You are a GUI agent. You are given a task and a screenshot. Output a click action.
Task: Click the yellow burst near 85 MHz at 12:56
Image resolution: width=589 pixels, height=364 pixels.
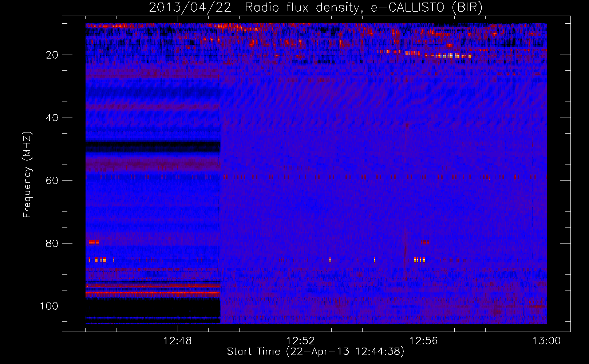tap(419, 260)
